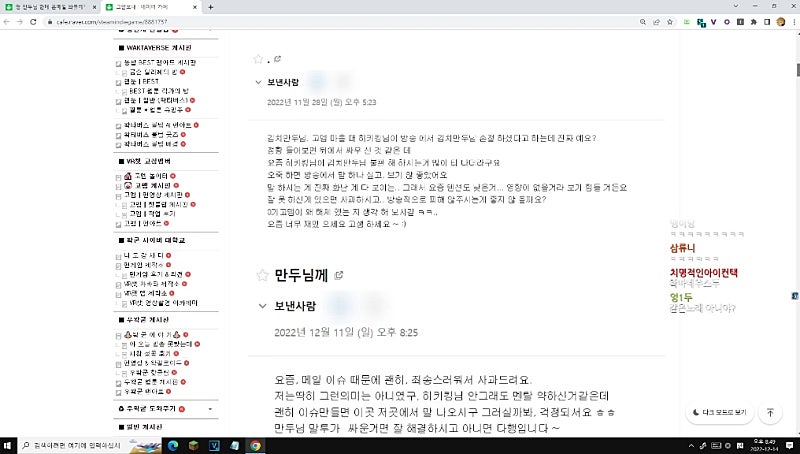This screenshot has height=454, width=800.
Task: Collapse sender details of the Nov 28 message
Action: [x=258, y=82]
